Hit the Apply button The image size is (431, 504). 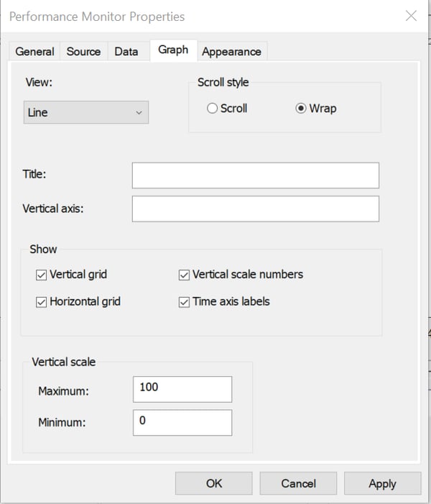[382, 484]
